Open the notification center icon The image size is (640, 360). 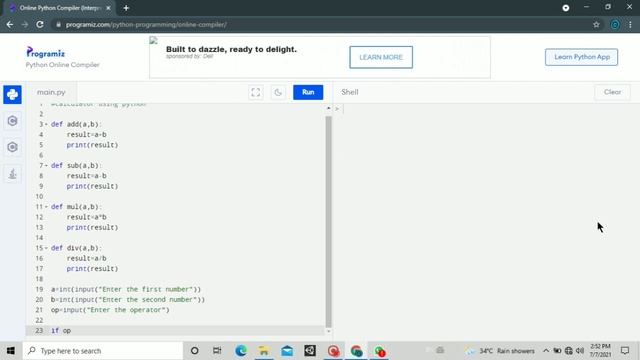(x=625, y=351)
